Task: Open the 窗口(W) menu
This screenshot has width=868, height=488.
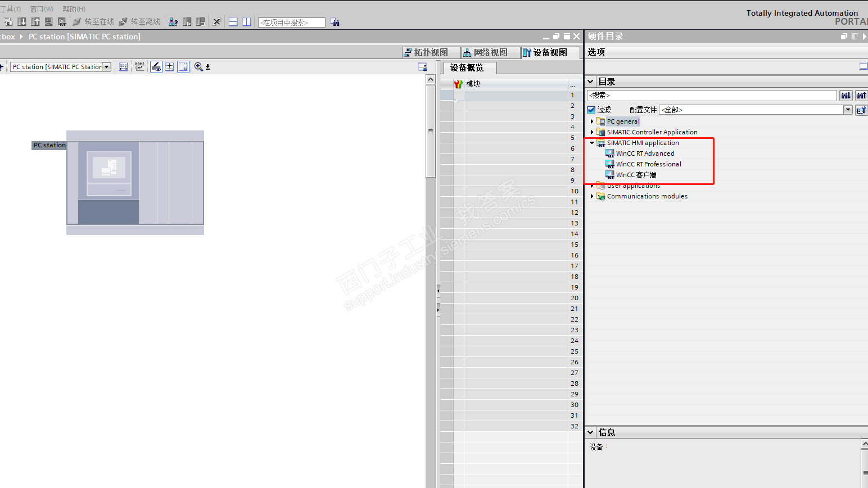Action: pyautogui.click(x=42, y=9)
